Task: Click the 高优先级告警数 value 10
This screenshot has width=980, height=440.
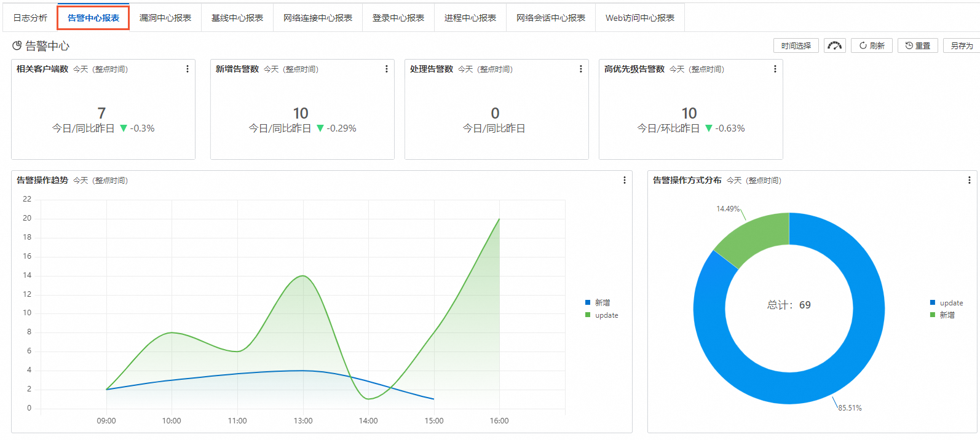Action: [689, 113]
